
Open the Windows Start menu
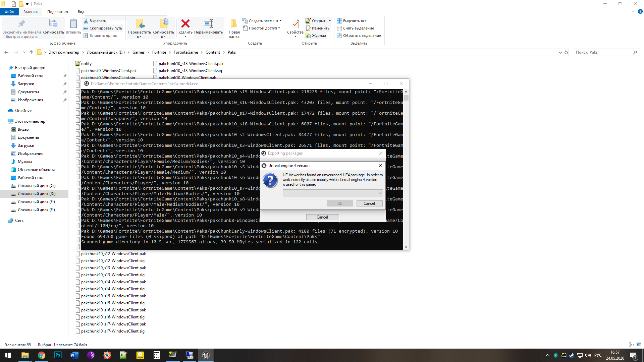point(8,355)
